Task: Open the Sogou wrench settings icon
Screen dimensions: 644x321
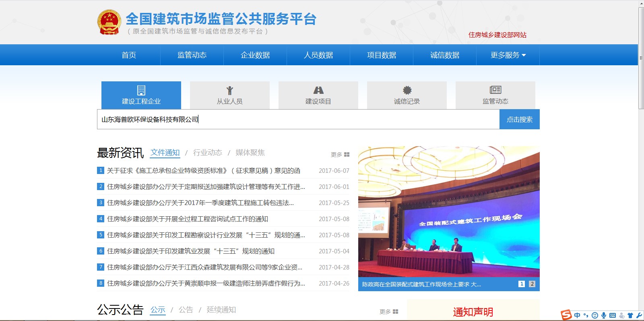Action: pos(639,315)
